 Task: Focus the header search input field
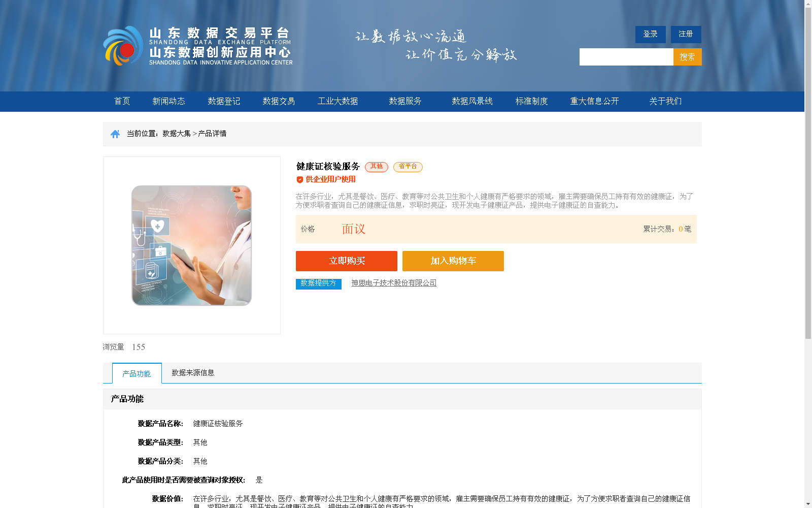[x=626, y=57]
